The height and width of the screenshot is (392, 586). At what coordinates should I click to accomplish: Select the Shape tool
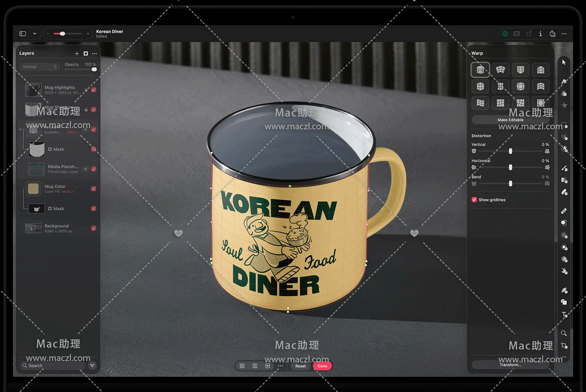(x=564, y=302)
